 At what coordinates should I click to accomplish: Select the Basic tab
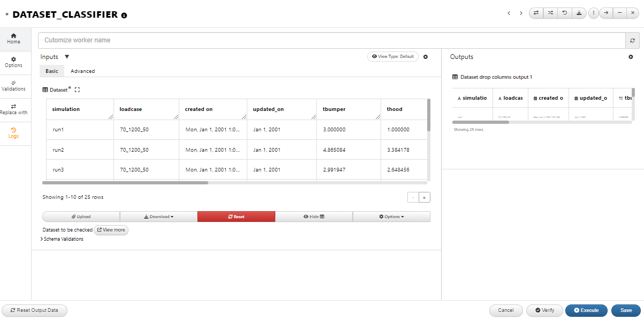(x=52, y=71)
